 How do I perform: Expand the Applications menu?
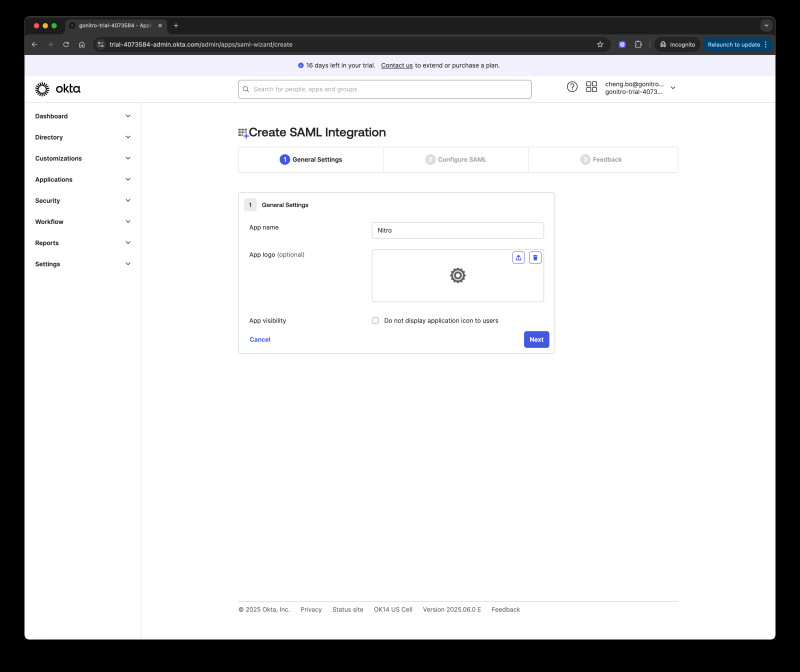coord(83,180)
